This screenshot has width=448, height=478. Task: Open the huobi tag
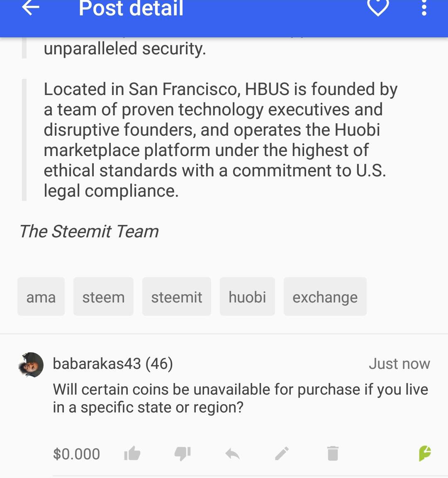pyautogui.click(x=247, y=297)
